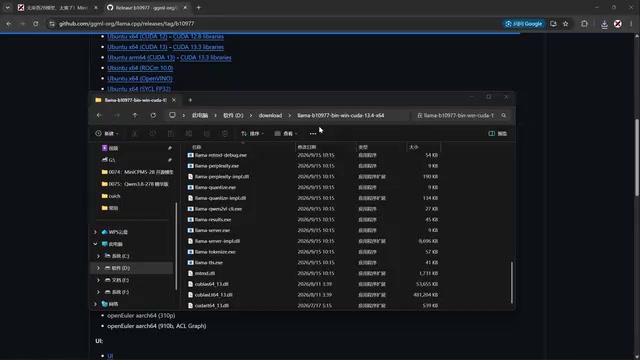Close the llama-b10977 Explorer tab
640x360 pixels.
click(x=174, y=100)
